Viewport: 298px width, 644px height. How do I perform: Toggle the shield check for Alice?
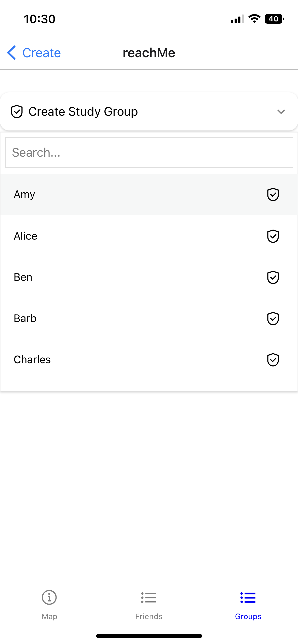tap(273, 236)
